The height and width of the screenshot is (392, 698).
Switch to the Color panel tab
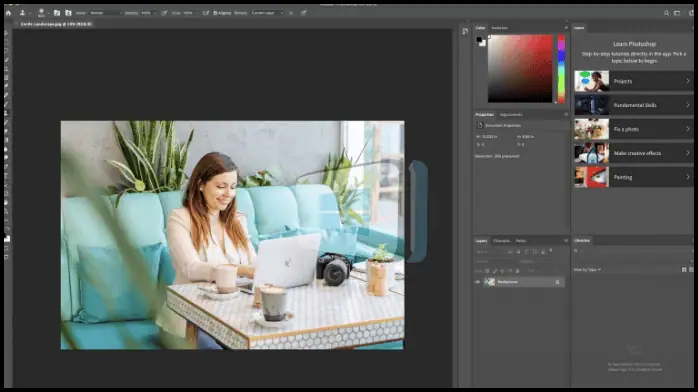[480, 28]
